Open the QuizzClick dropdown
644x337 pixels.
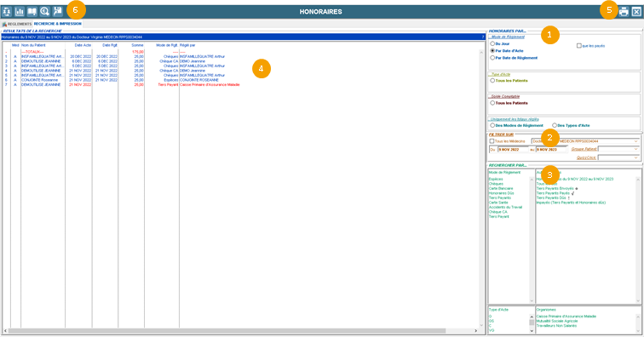coord(636,157)
